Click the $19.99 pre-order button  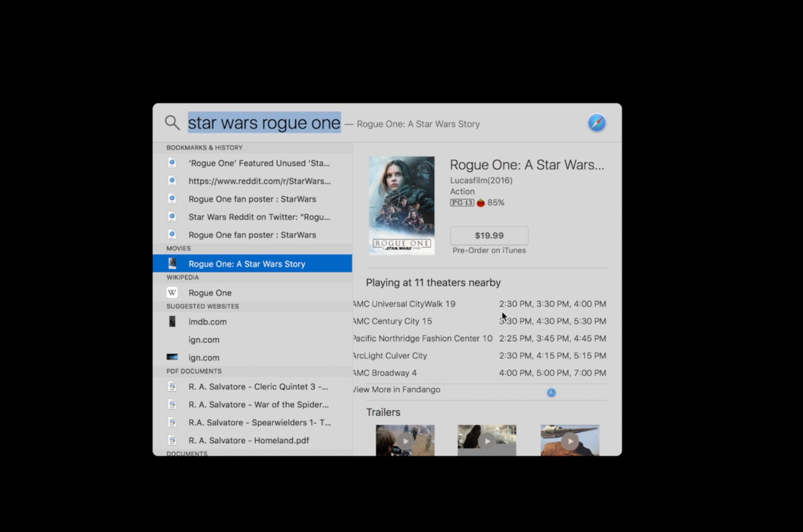(489, 235)
